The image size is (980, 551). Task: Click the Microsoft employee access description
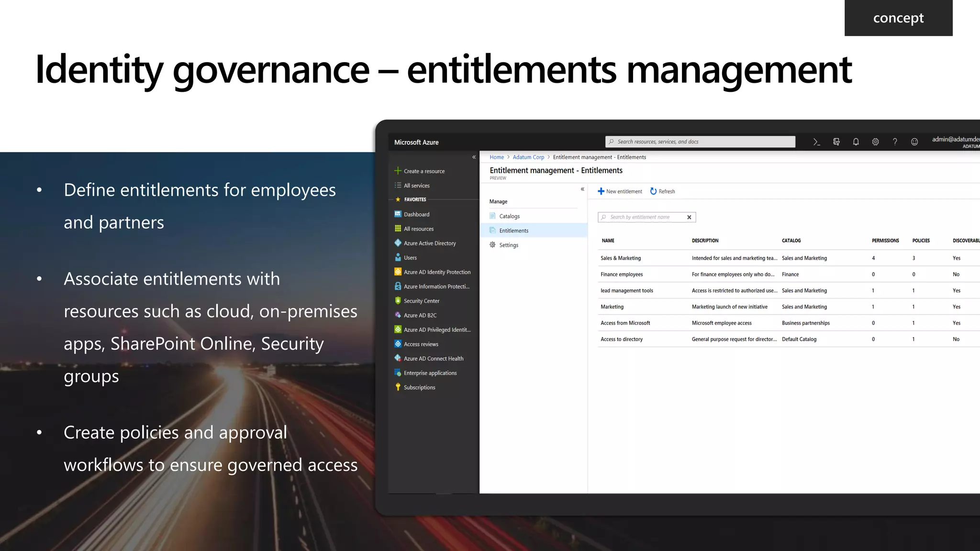point(721,323)
